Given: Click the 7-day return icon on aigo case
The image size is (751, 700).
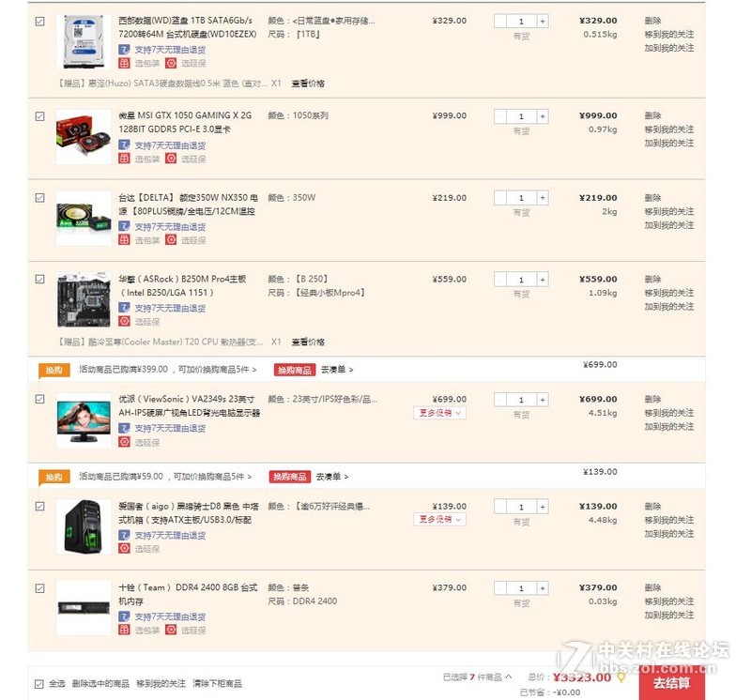Looking at the screenshot, I should [x=124, y=535].
